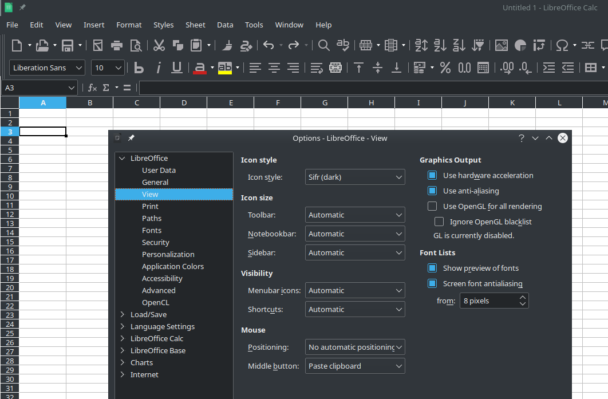The width and height of the screenshot is (608, 399).
Task: Click the font antialiasing pixels spinner arrows
Action: (523, 301)
